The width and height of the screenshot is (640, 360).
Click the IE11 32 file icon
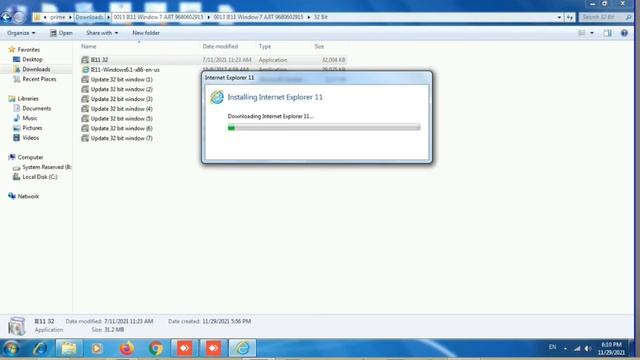click(x=85, y=60)
